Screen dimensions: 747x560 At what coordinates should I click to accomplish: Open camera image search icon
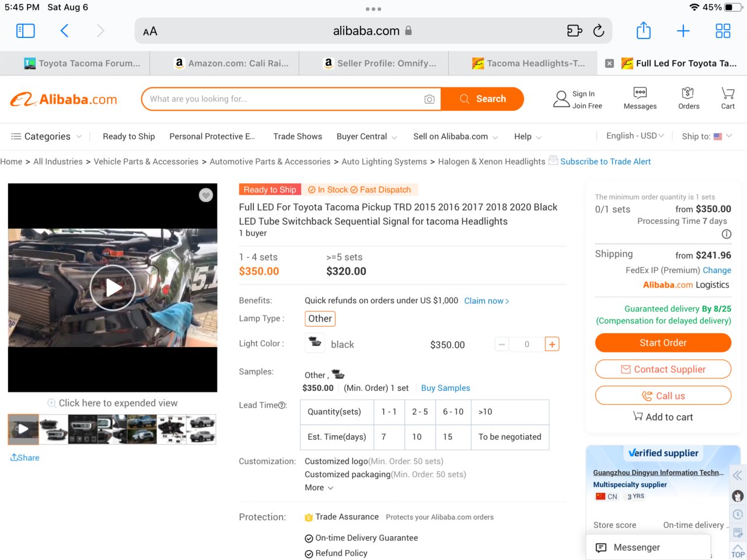430,99
